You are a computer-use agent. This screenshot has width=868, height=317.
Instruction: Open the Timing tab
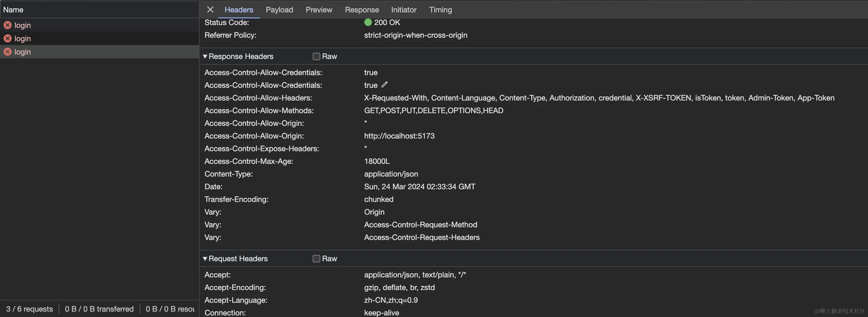coord(440,10)
